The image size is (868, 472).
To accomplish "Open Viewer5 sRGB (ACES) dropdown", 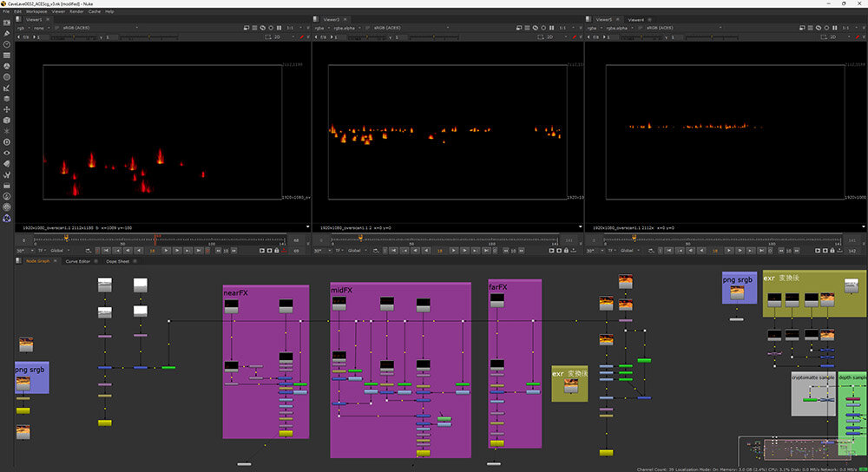I will tap(683, 28).
